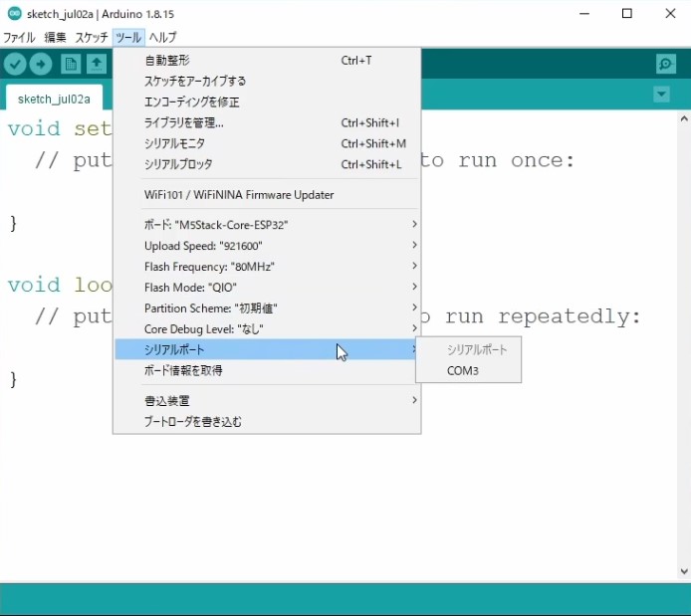
Task: Click the highlighted シリアルポート menu entry
Action: 267,349
